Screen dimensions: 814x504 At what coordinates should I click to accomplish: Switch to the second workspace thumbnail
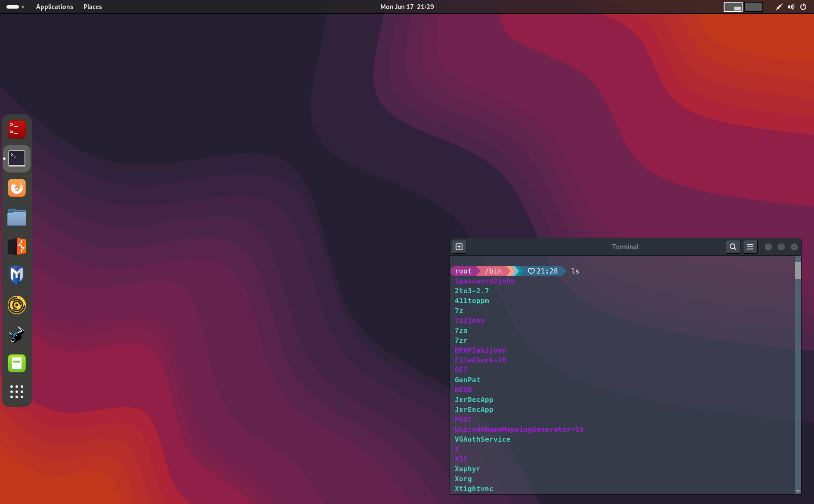pyautogui.click(x=754, y=7)
